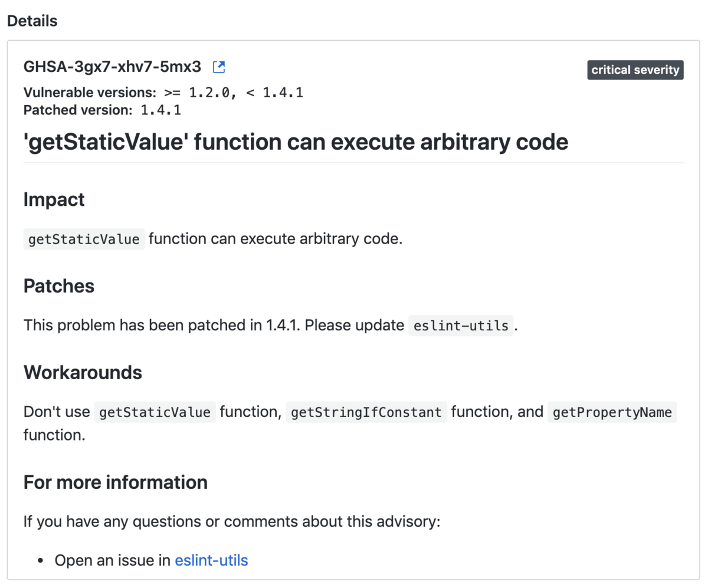Viewport: 708px width, 588px height.
Task: Click the 'For more information' heading
Action: (x=116, y=482)
